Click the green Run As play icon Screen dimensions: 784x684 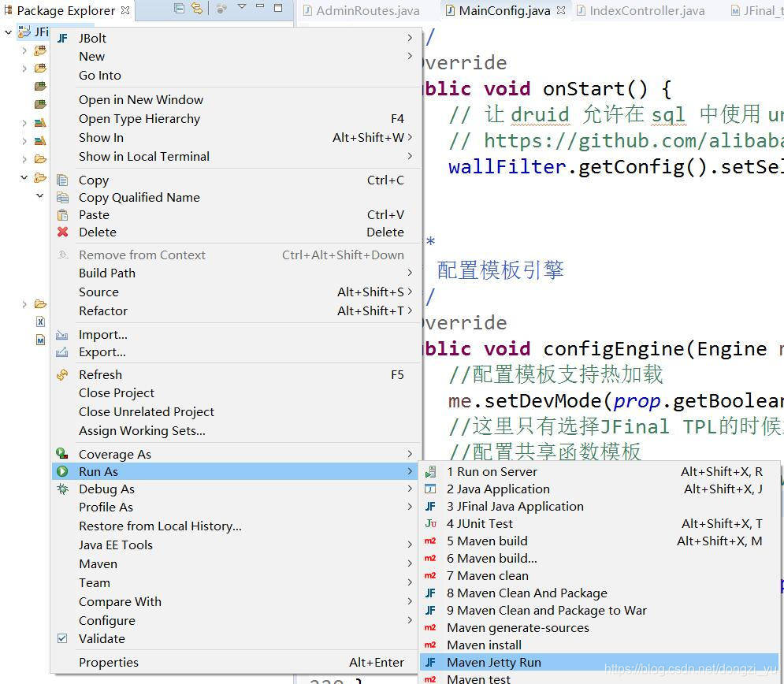62,471
